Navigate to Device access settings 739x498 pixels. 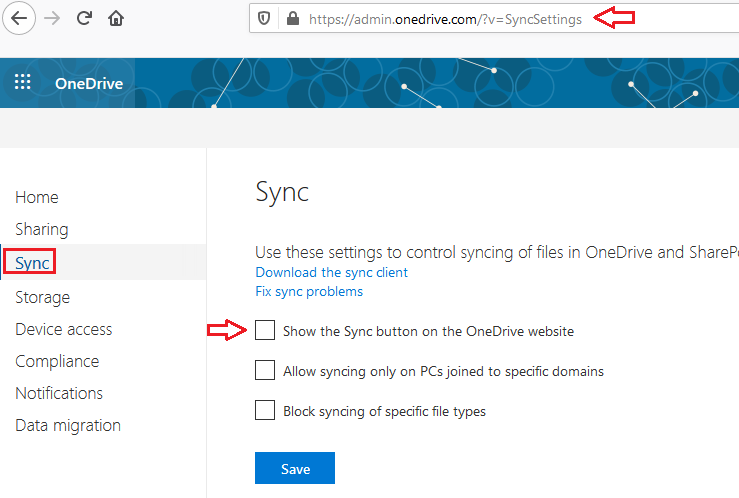coord(64,329)
